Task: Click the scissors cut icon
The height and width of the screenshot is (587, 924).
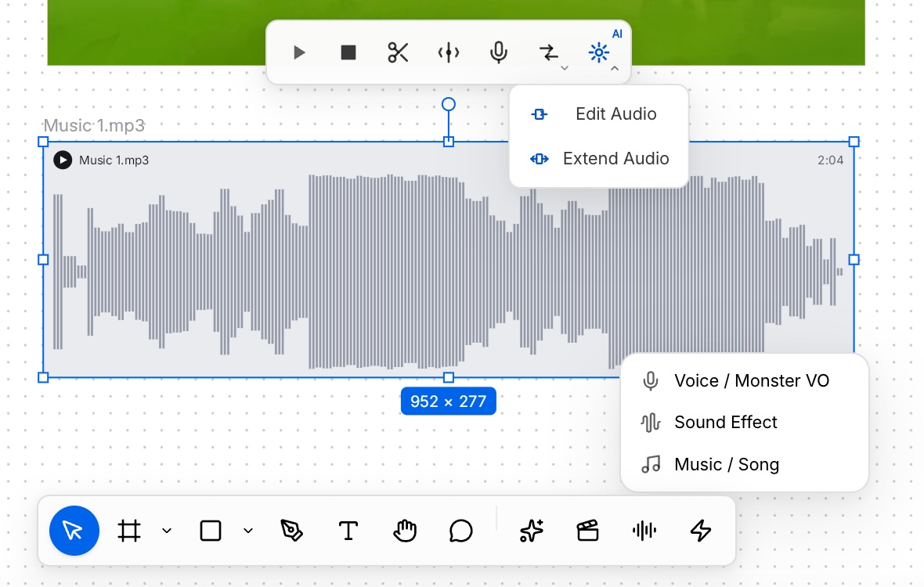Action: tap(399, 53)
